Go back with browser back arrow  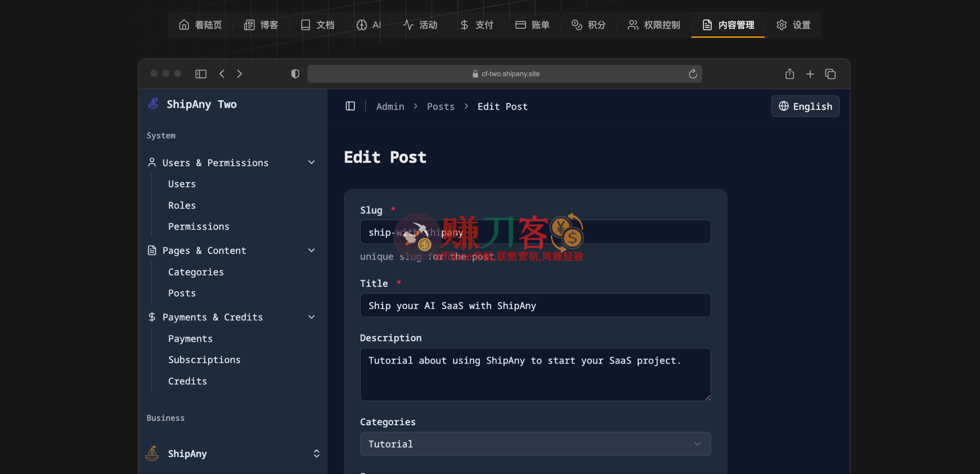[x=222, y=74]
